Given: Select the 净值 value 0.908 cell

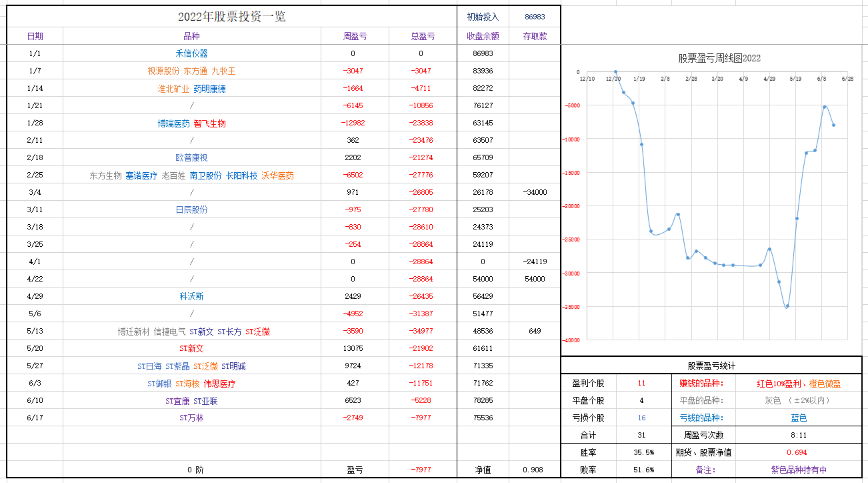Looking at the screenshot, I should tap(535, 470).
